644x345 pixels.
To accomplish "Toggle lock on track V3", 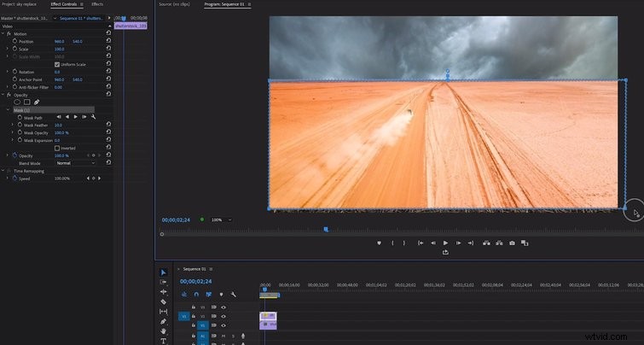I will tap(194, 307).
